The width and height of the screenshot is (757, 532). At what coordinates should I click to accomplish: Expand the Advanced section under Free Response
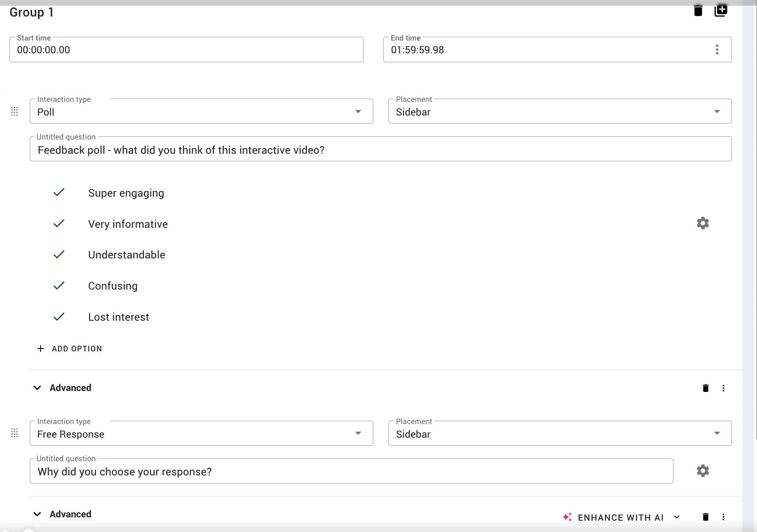pyautogui.click(x=62, y=514)
